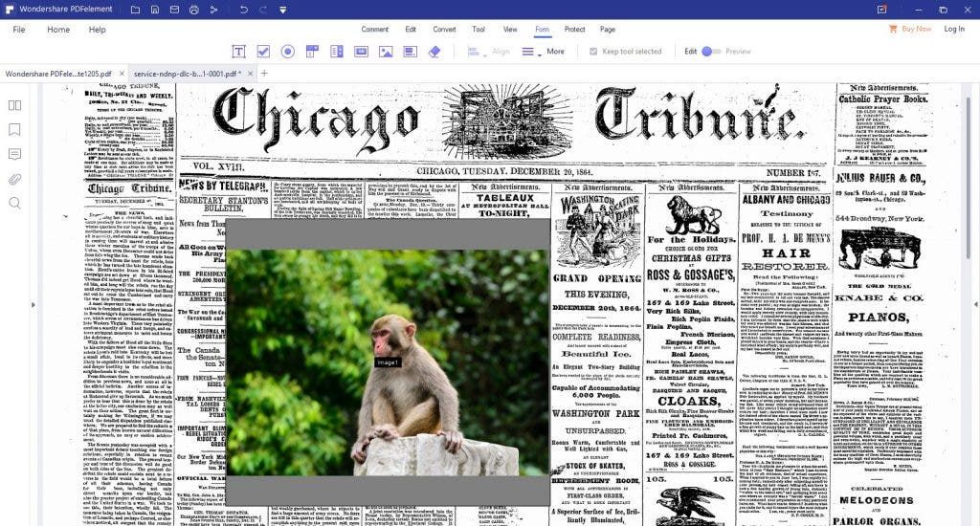Click the Log In button
The height and width of the screenshot is (526, 980).
click(x=954, y=29)
